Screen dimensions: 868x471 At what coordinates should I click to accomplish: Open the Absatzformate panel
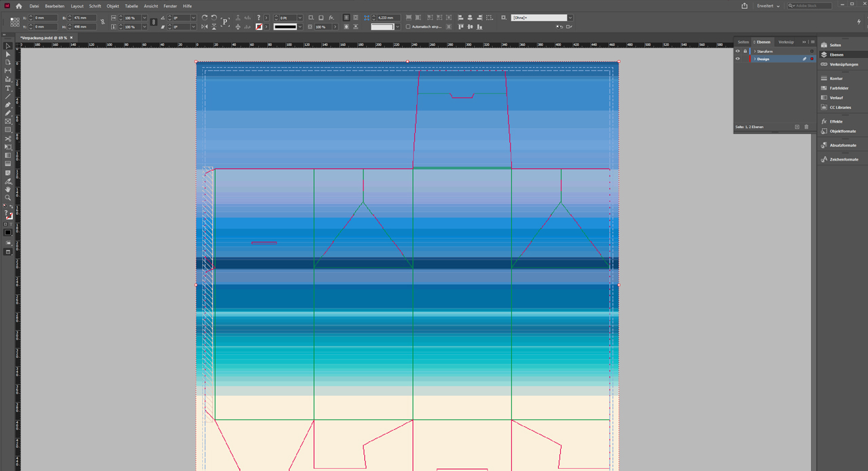click(x=843, y=145)
